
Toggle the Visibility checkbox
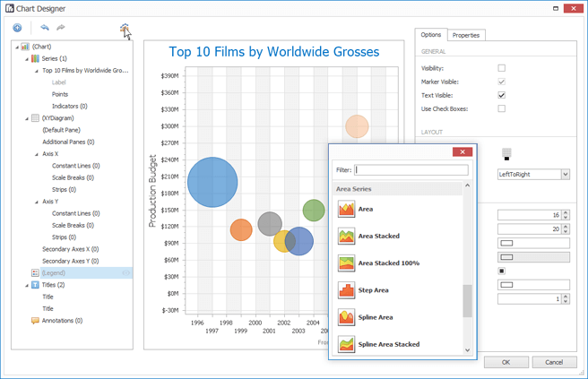[502, 68]
